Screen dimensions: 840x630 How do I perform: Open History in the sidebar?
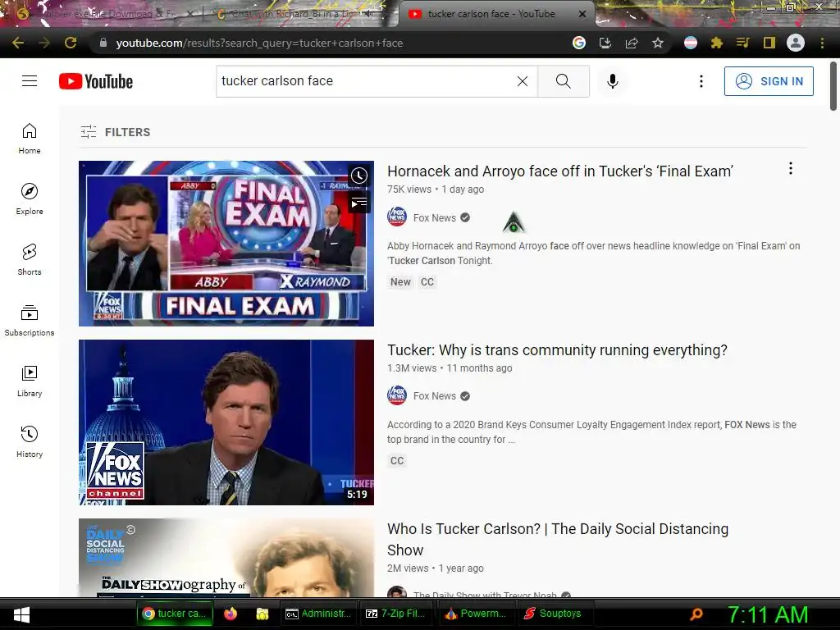[30, 442]
